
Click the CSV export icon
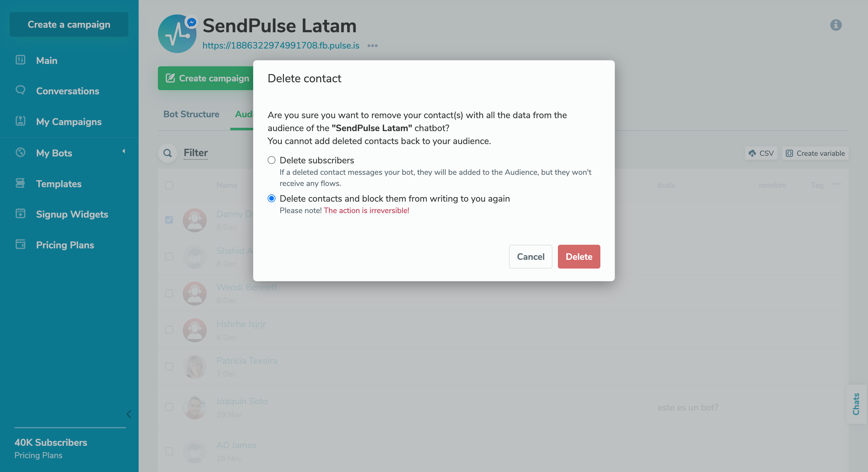[753, 153]
